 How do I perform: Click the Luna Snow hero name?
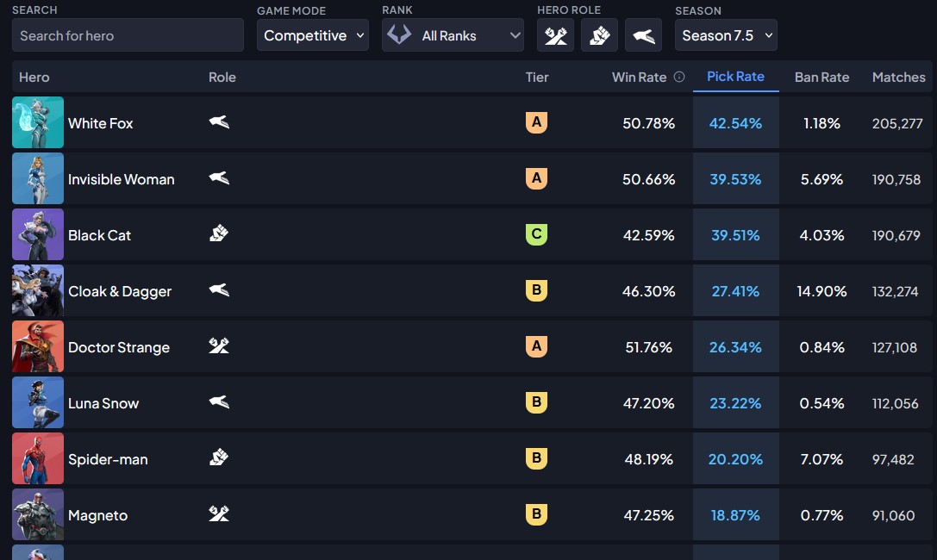pyautogui.click(x=103, y=403)
